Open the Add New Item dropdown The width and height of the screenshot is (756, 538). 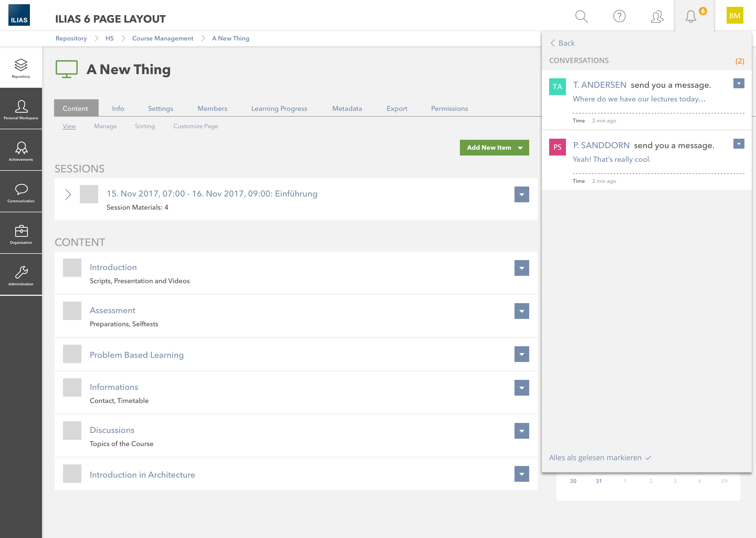click(x=494, y=148)
